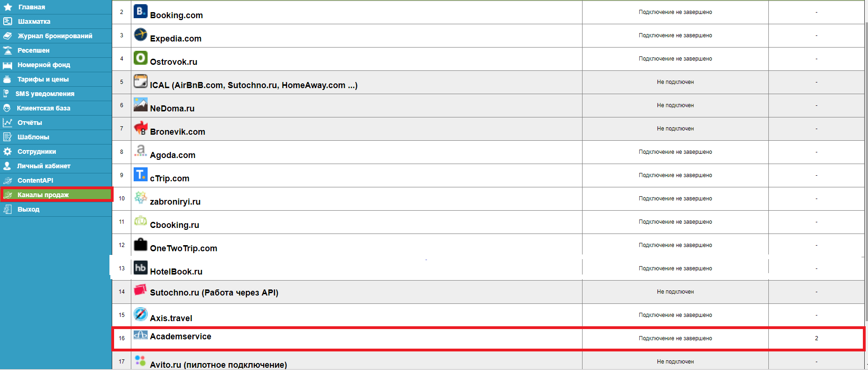Image resolution: width=868 pixels, height=371 pixels.
Task: Open the Booking.com channel link
Action: point(176,15)
